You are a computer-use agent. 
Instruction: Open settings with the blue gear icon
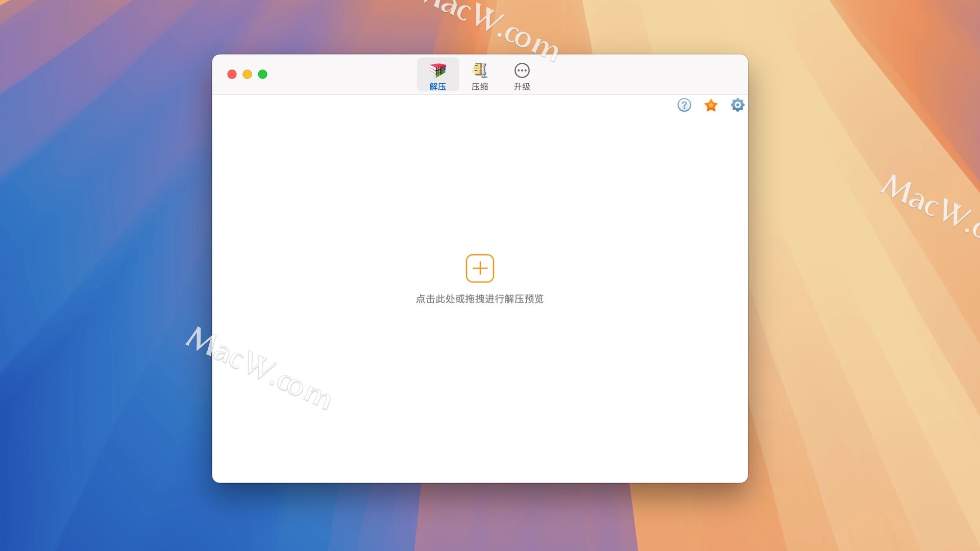click(738, 105)
